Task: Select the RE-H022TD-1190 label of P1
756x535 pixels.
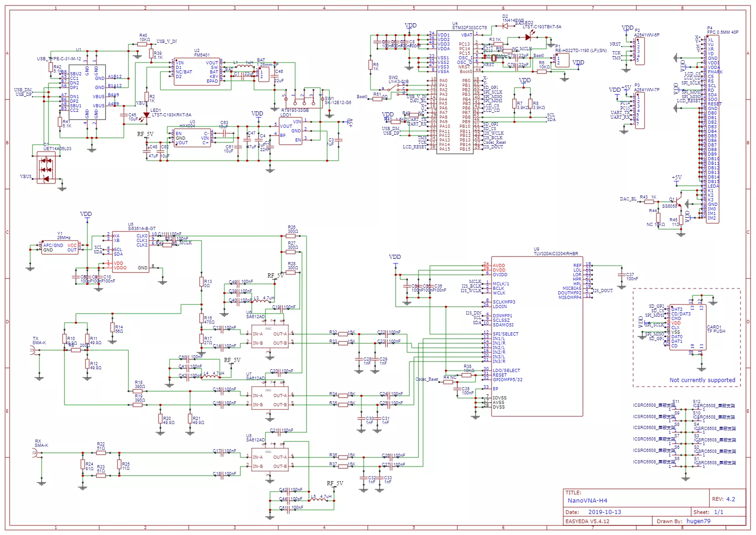Action: click(581, 51)
